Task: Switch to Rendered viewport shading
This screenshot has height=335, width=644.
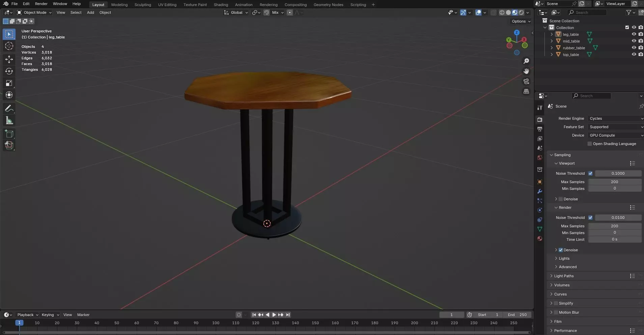Action: [521, 12]
